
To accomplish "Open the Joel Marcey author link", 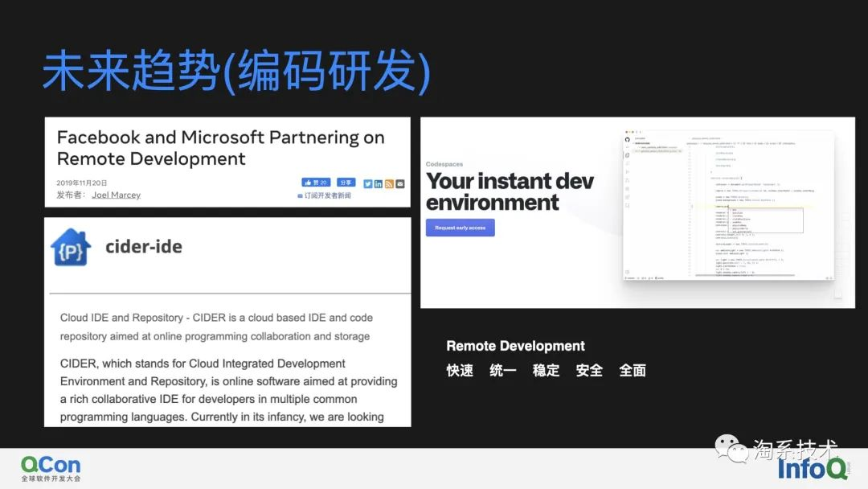I will point(117,195).
